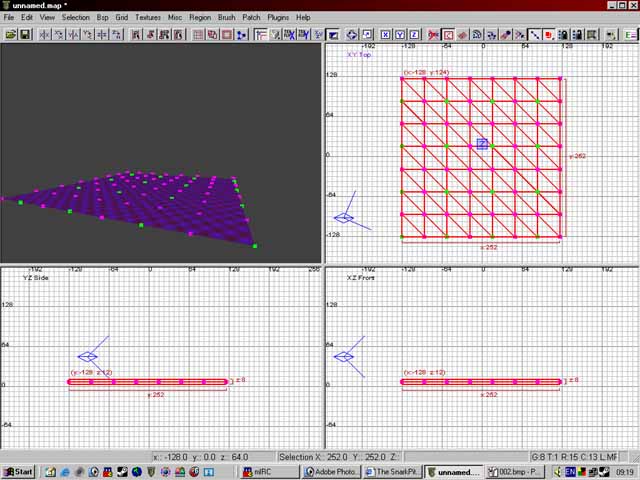Open the Patch menu

251,17
